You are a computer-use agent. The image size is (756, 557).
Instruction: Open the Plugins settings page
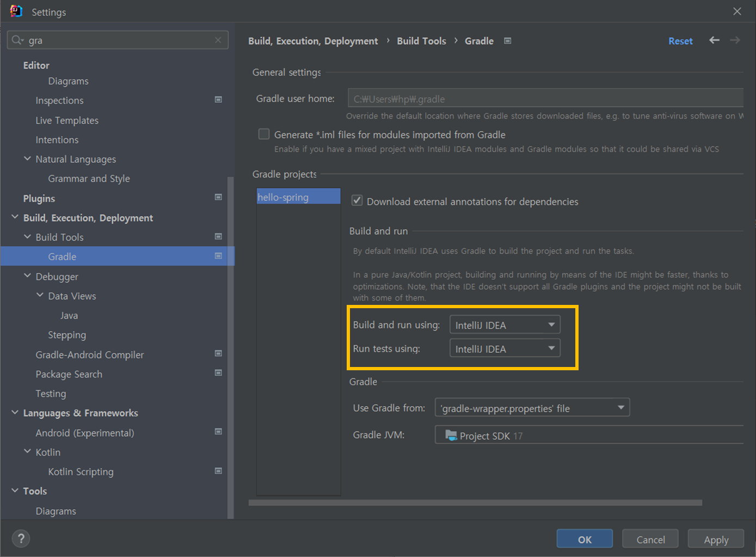(39, 198)
